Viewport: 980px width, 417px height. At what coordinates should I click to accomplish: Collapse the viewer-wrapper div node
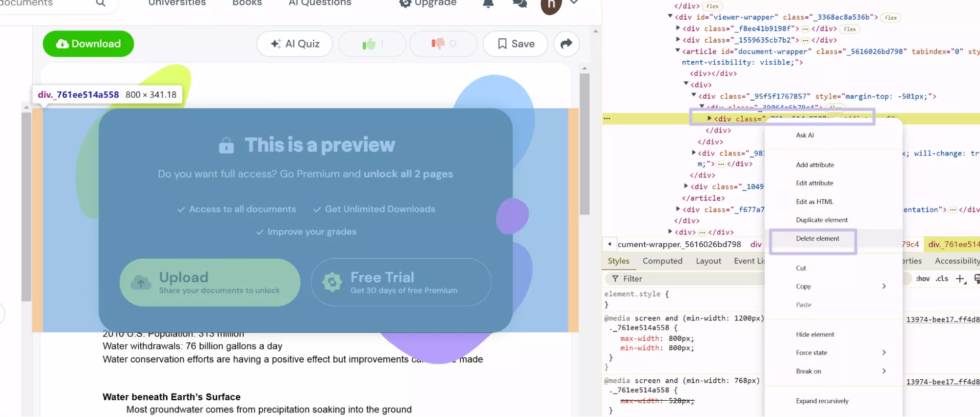670,16
